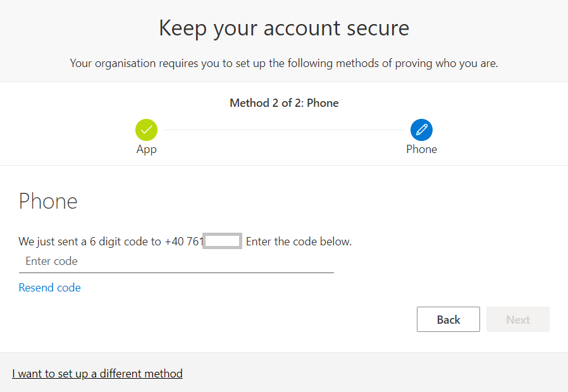Click the underline beneath the code field
This screenshot has width=568, height=392.
point(176,273)
